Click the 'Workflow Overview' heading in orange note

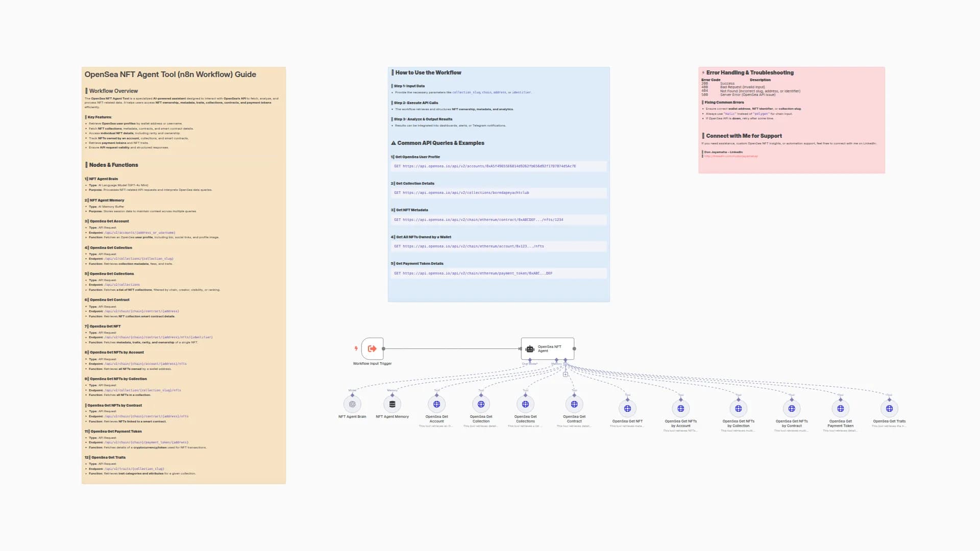[113, 91]
